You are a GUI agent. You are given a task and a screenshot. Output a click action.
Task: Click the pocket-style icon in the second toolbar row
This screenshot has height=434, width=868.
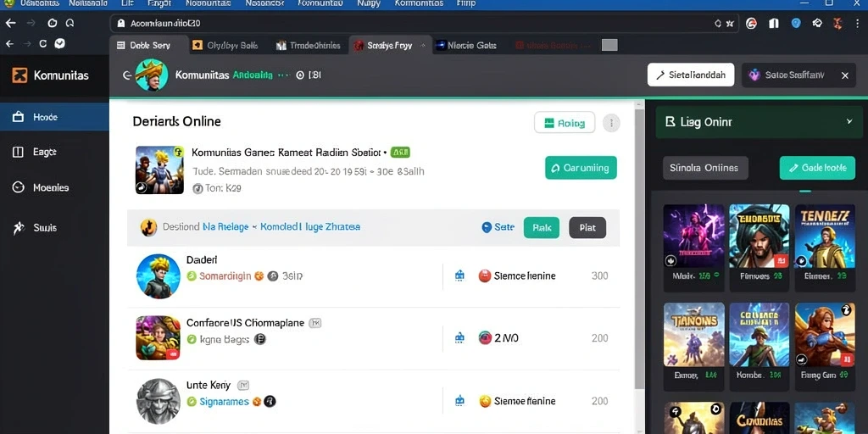click(60, 44)
